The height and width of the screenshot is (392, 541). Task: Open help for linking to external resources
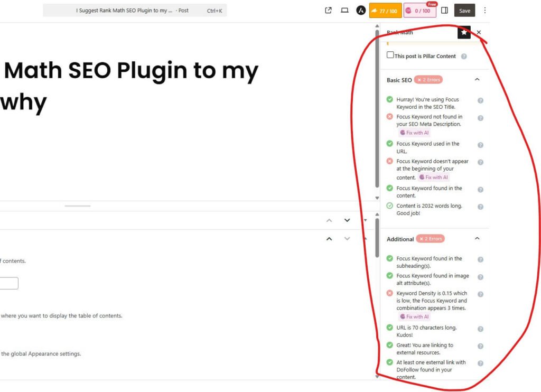coord(480,346)
